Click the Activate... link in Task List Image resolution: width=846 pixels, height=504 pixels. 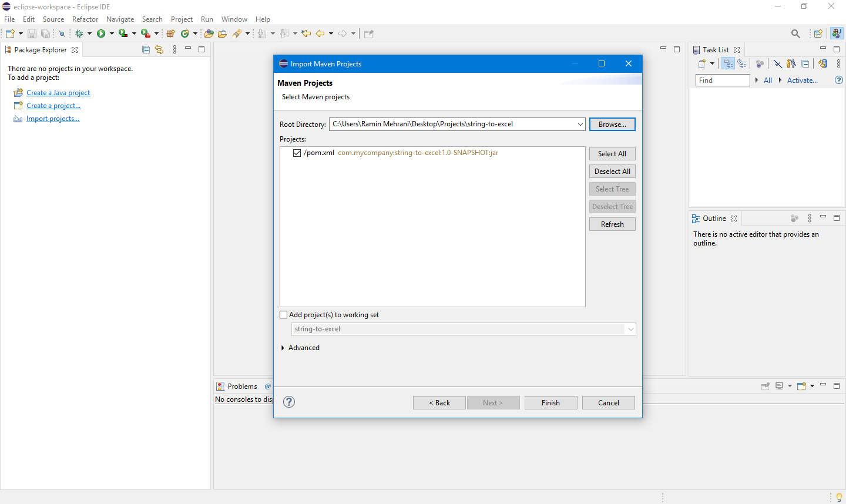click(x=802, y=80)
